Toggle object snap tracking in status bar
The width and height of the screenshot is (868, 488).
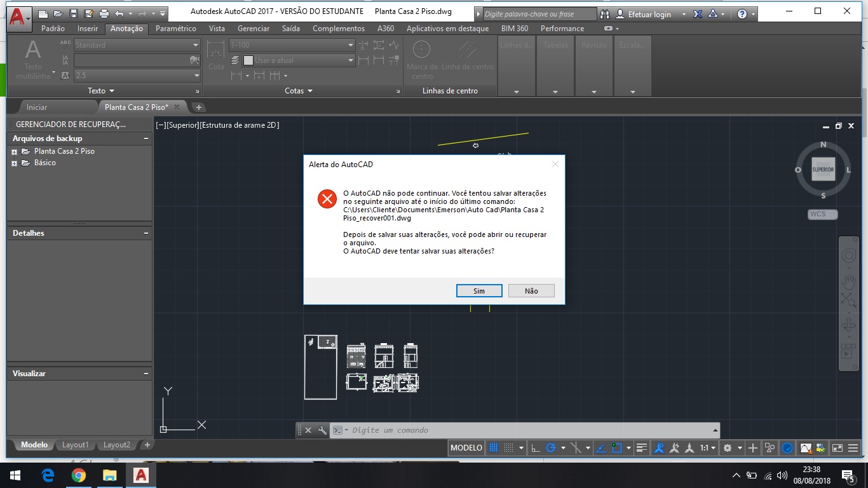[601, 448]
